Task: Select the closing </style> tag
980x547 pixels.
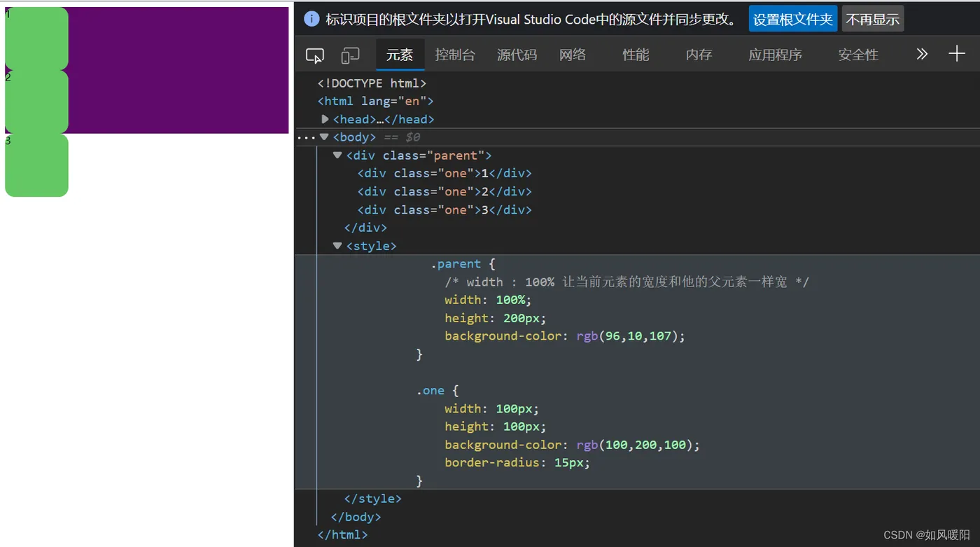Action: (372, 499)
